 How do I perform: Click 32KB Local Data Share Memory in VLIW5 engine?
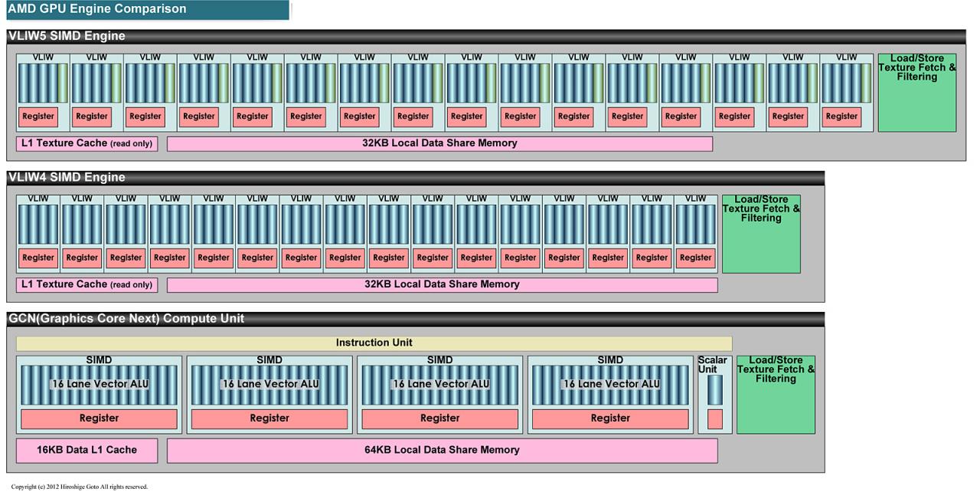pyautogui.click(x=439, y=143)
